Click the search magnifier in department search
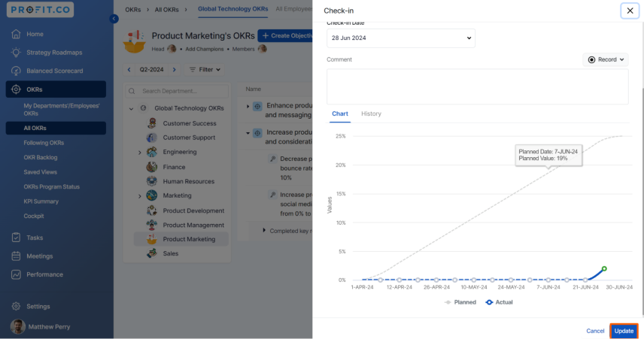644x339 pixels. 132,91
